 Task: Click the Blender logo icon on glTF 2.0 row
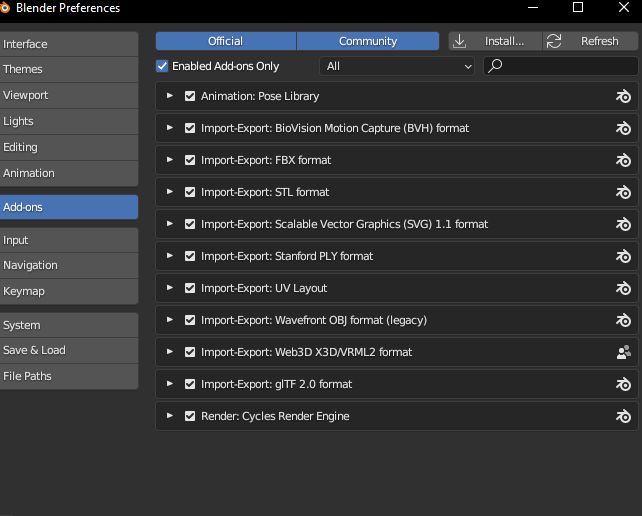(623, 384)
